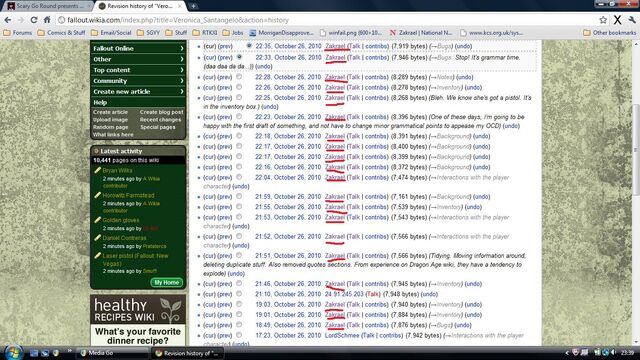Open the Email/Social bookmark folder

click(x=111, y=33)
